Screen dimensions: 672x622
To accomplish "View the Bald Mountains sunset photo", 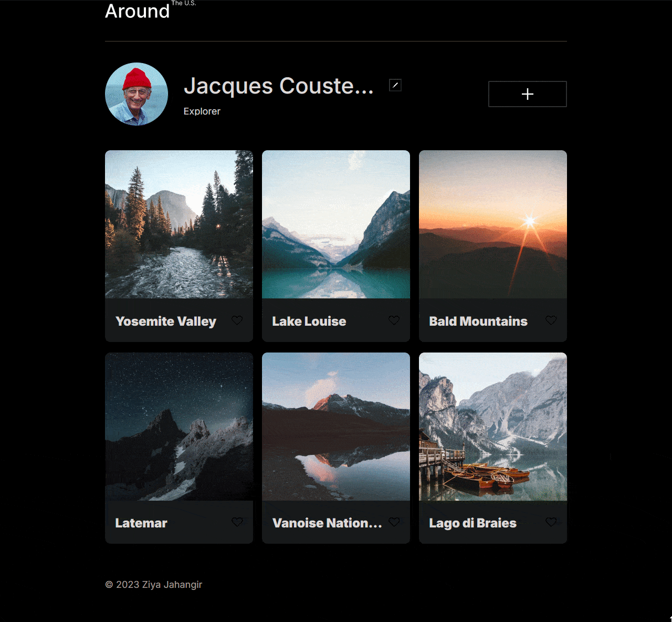I will 493,224.
